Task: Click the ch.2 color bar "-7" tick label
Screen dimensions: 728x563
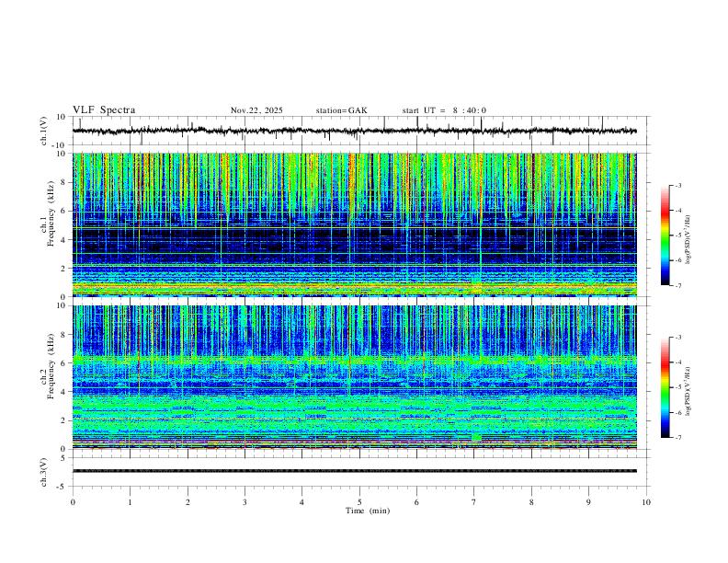Action: 677,438
